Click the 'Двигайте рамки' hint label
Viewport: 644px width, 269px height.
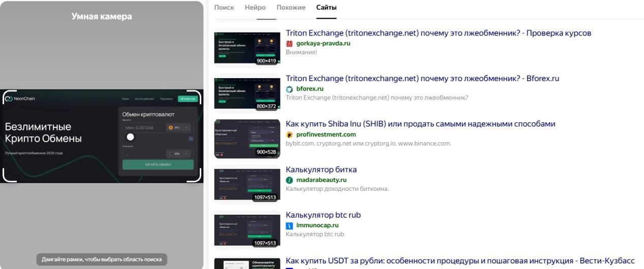tap(102, 259)
